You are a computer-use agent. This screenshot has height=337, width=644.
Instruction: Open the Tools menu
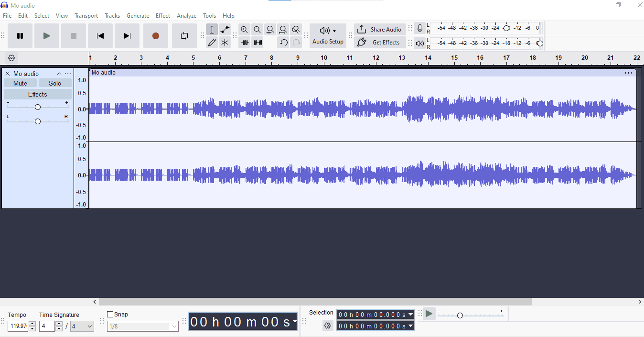(x=209, y=16)
